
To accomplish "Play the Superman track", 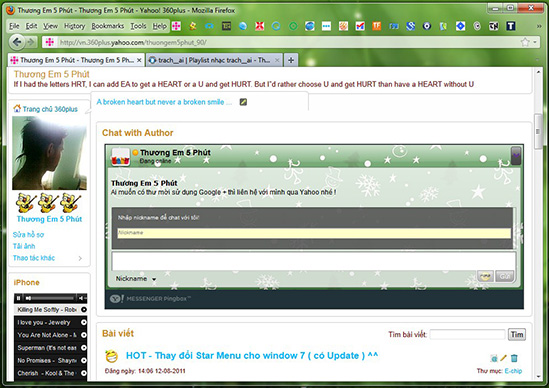I will [x=84, y=348].
